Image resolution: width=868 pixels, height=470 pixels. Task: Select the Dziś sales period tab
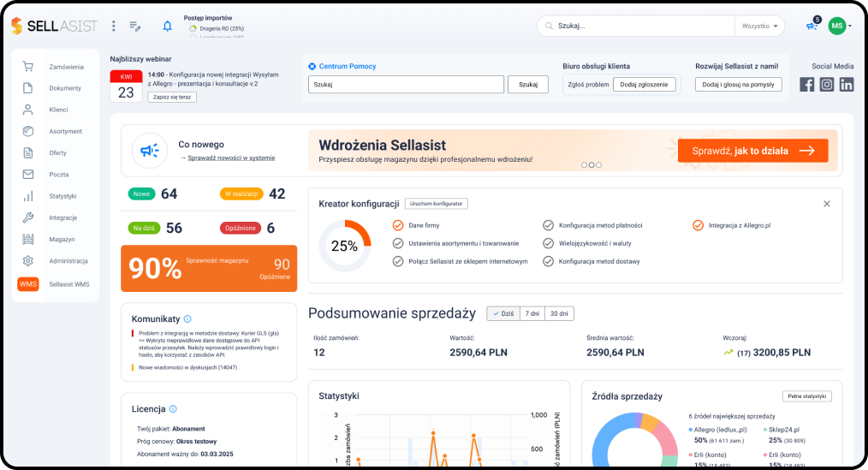point(503,313)
